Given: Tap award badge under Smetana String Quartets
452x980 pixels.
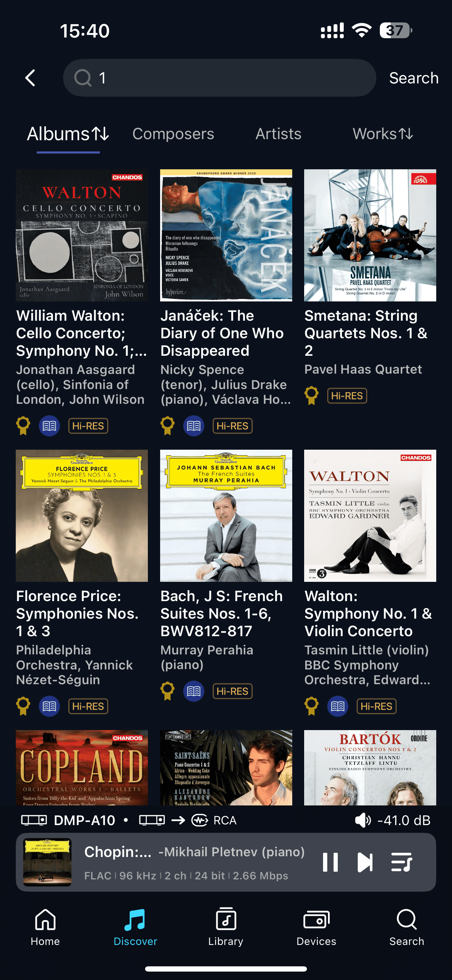Looking at the screenshot, I should point(311,396).
